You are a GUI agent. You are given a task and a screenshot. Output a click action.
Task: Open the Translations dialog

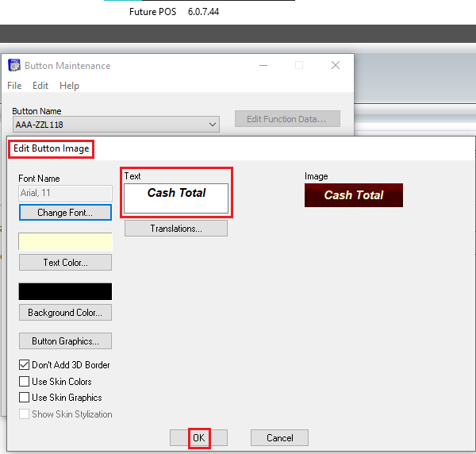tap(176, 228)
